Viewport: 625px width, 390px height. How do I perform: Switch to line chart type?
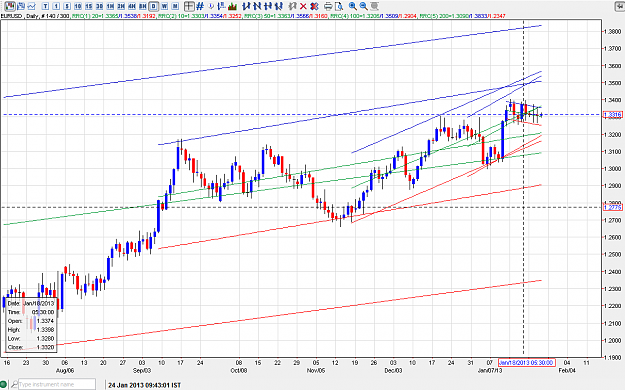31,6
